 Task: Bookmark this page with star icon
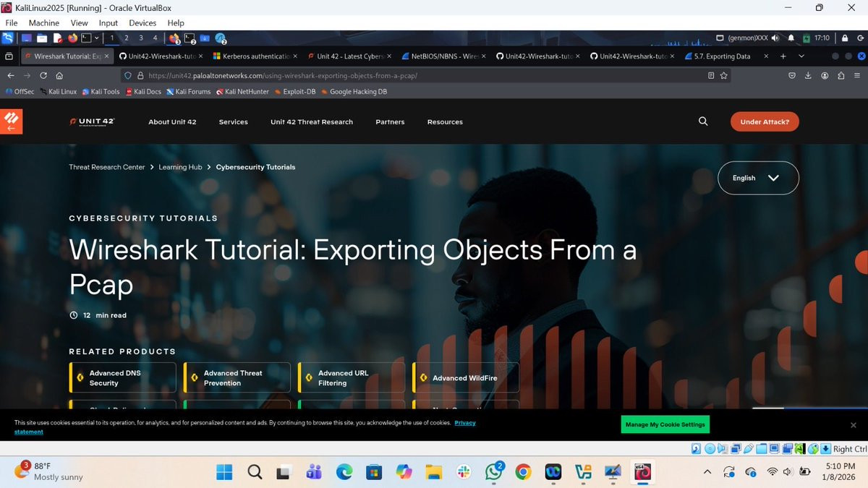[x=723, y=75]
